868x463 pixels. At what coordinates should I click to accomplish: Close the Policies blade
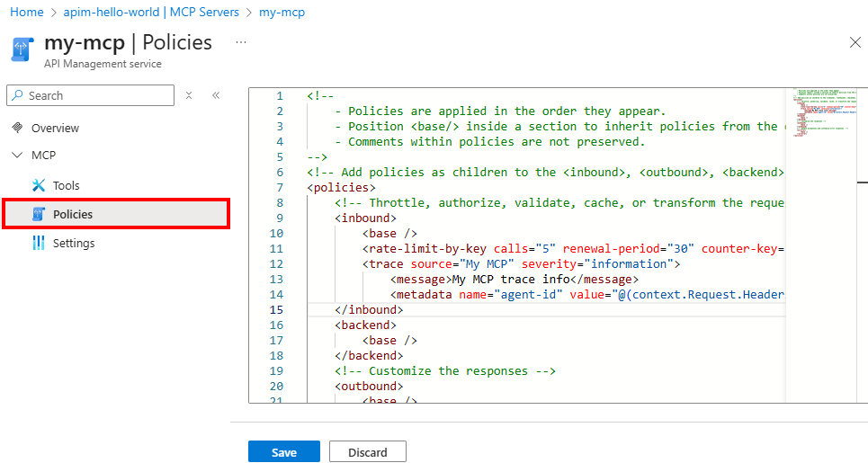[855, 42]
